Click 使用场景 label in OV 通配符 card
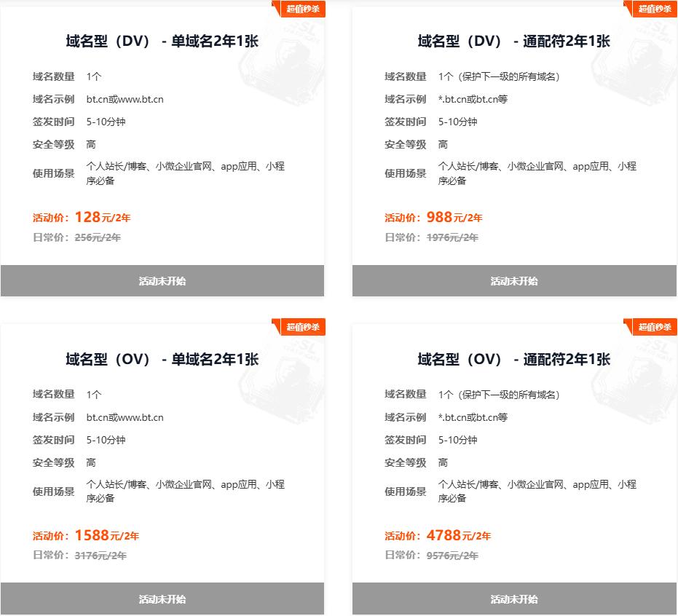 406,491
